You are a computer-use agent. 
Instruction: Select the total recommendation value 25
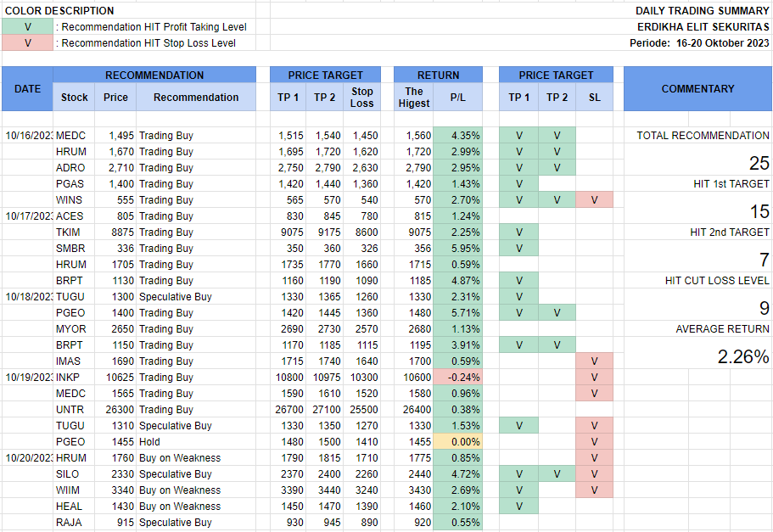[x=759, y=164]
